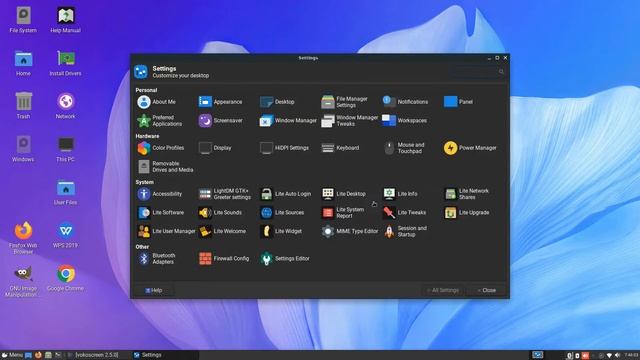Image resolution: width=640 pixels, height=360 pixels.
Task: Open Lite User Manager
Action: [167, 231]
